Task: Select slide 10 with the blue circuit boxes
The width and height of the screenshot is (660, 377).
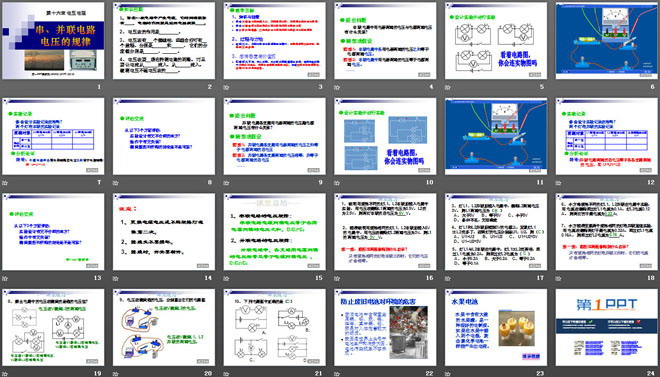Action: tap(385, 136)
